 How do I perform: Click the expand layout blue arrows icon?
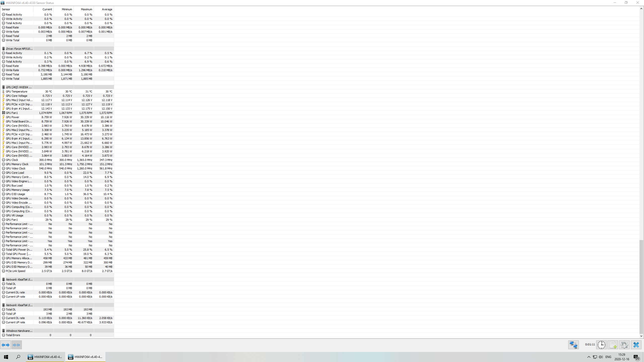[6, 345]
